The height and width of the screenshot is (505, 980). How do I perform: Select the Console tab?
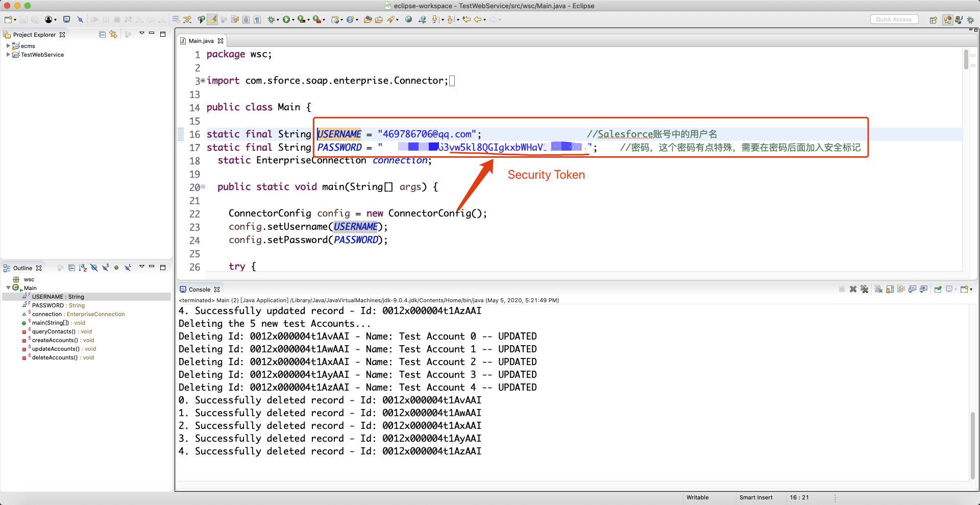tap(199, 289)
